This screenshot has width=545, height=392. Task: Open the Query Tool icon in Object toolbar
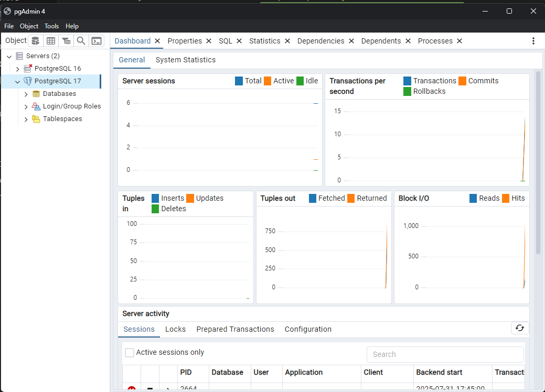pos(36,41)
